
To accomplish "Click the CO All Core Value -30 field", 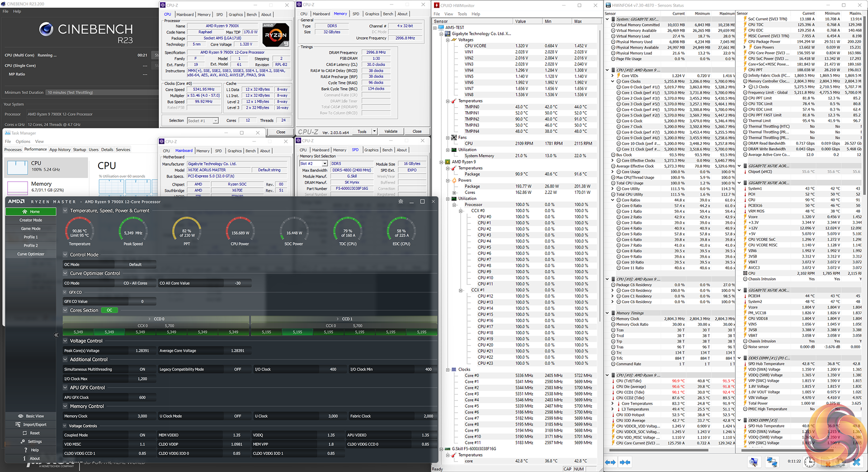I will click(237, 283).
